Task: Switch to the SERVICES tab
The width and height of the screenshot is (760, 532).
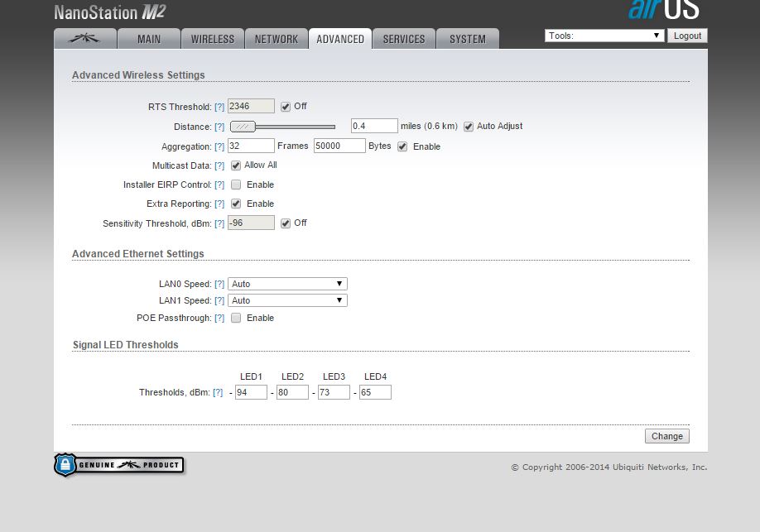Action: [x=404, y=39]
